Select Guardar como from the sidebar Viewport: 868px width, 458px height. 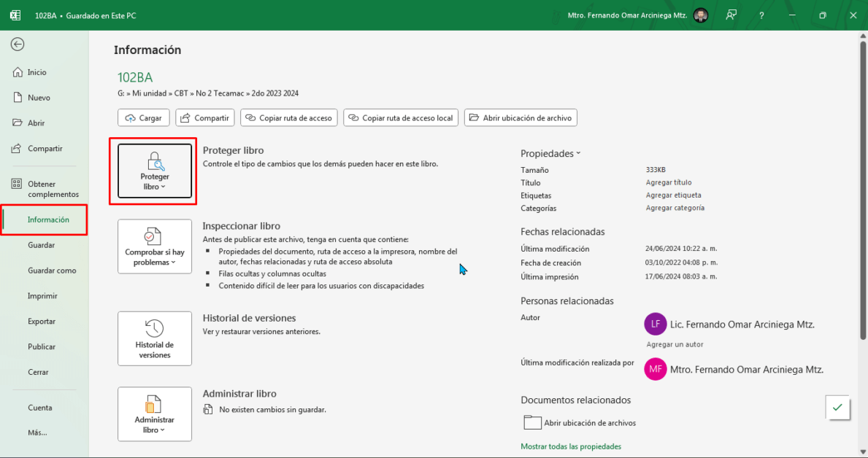52,271
